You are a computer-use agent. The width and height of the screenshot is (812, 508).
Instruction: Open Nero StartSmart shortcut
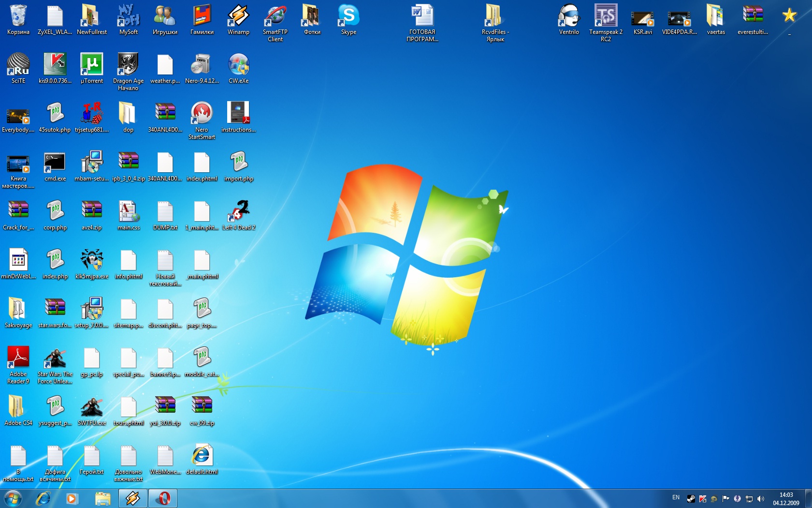(202, 121)
